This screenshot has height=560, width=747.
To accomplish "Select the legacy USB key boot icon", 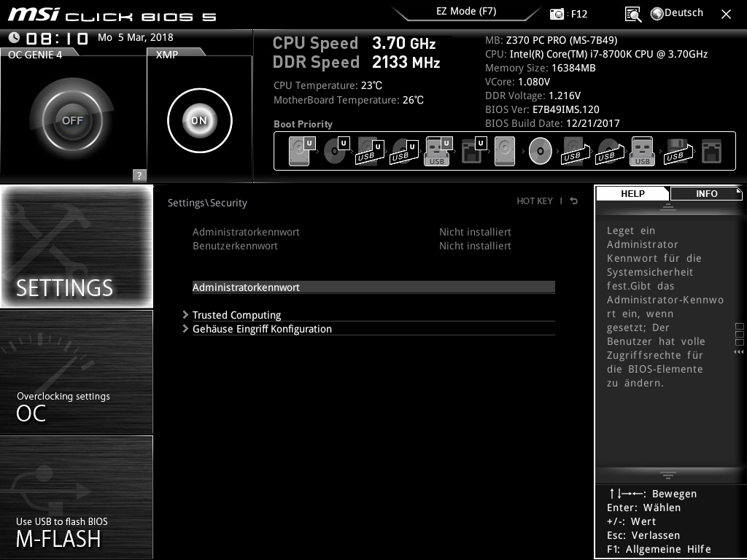I will 643,151.
